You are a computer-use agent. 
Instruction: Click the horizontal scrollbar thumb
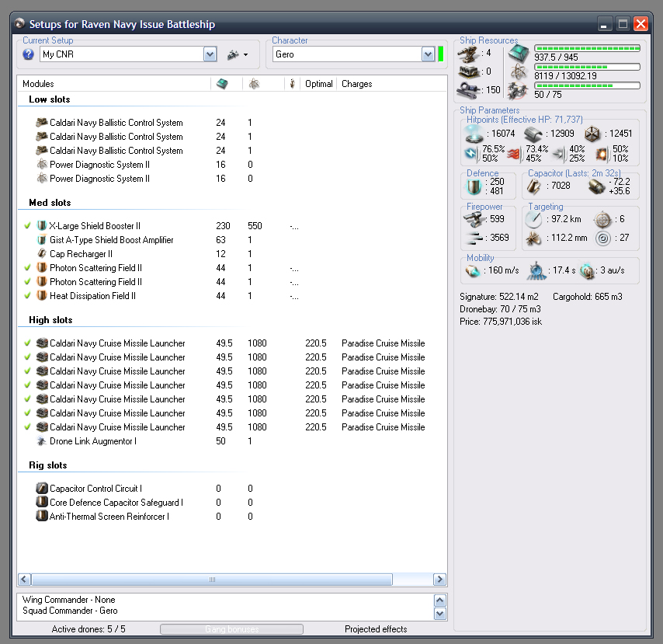pyautogui.click(x=212, y=580)
